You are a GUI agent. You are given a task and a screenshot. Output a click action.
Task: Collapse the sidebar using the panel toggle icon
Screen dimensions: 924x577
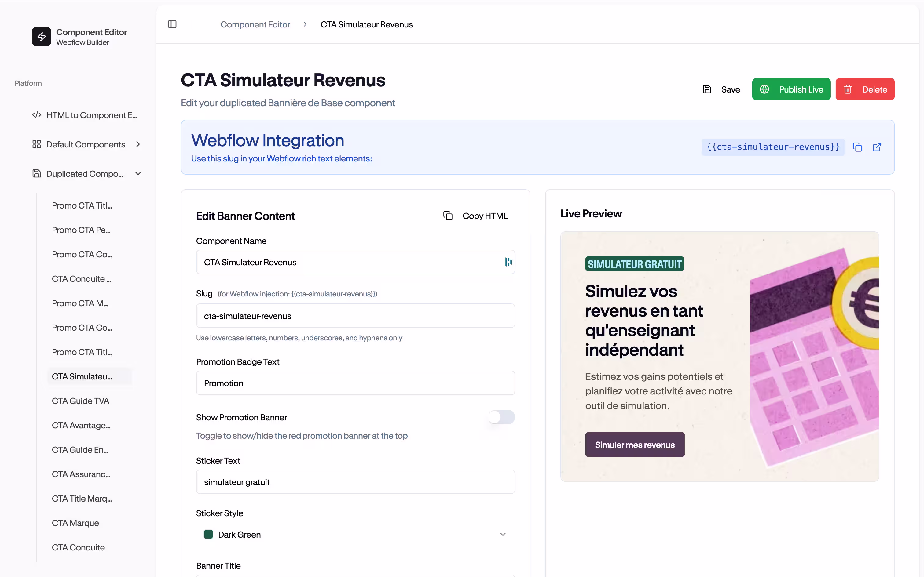(172, 24)
